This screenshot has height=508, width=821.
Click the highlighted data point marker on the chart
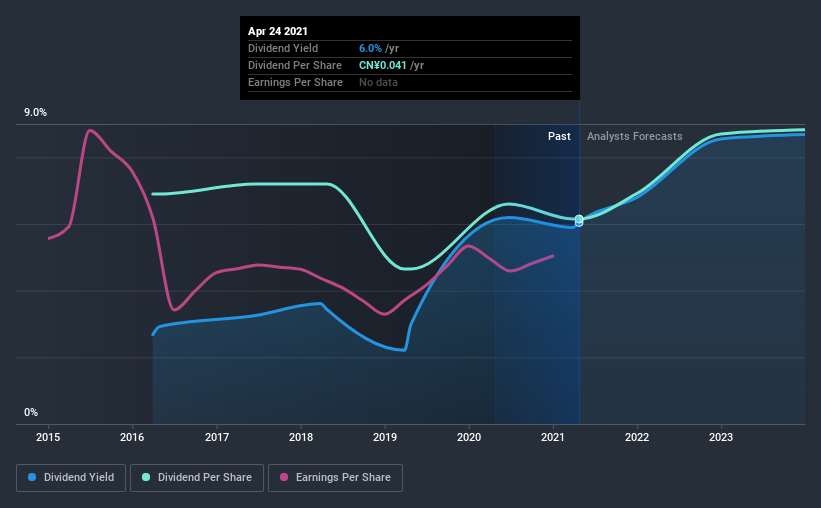(x=579, y=220)
